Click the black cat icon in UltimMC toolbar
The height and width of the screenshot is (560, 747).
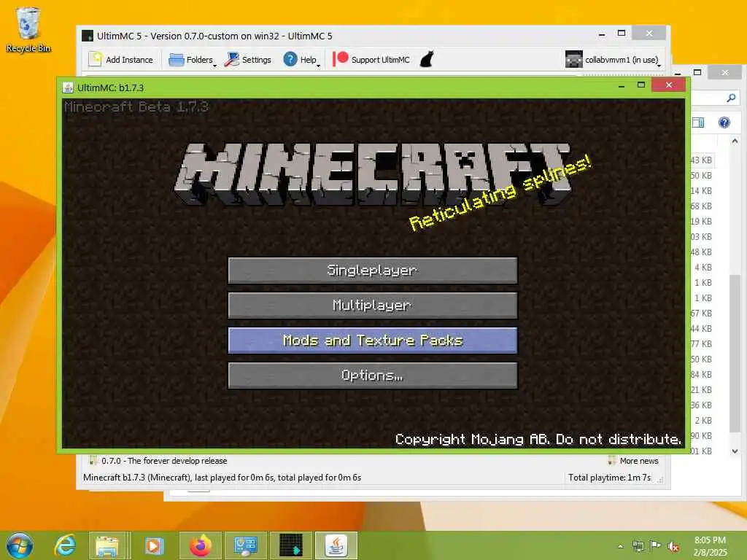pyautogui.click(x=427, y=60)
